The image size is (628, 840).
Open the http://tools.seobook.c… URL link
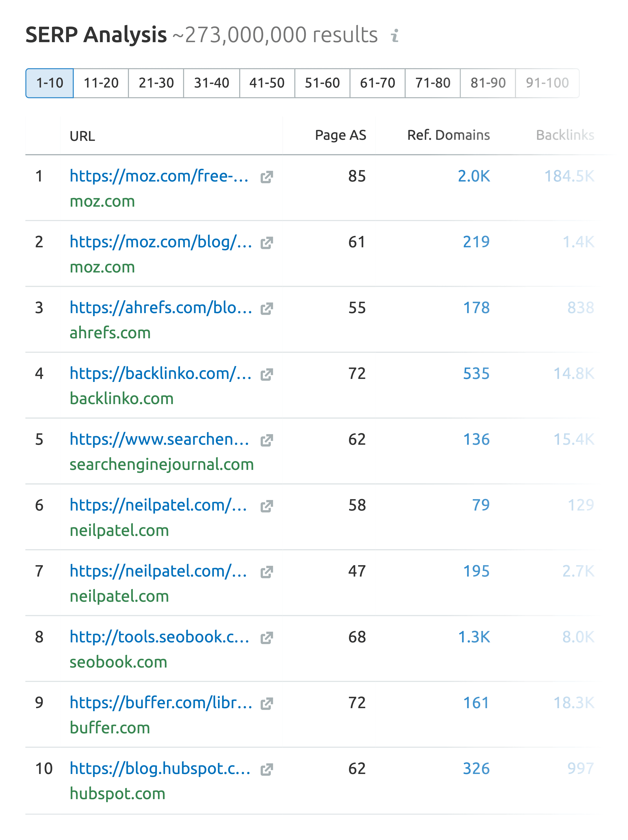[x=159, y=637]
